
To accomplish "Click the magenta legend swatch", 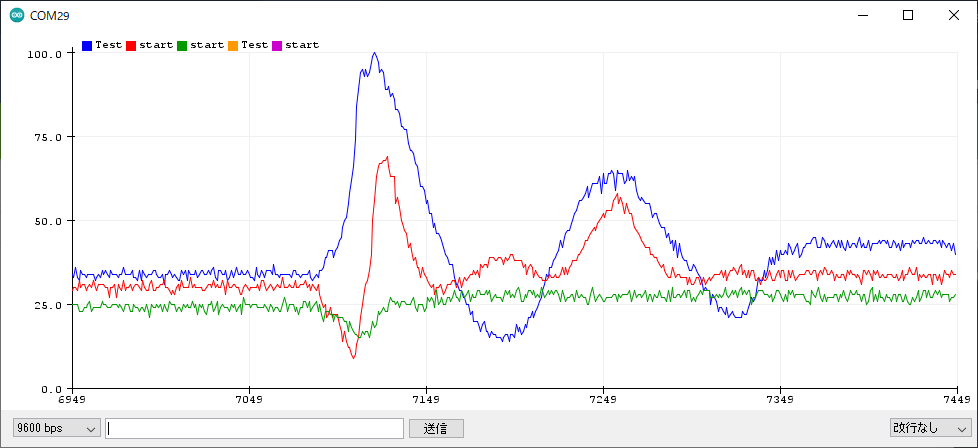I will [278, 46].
